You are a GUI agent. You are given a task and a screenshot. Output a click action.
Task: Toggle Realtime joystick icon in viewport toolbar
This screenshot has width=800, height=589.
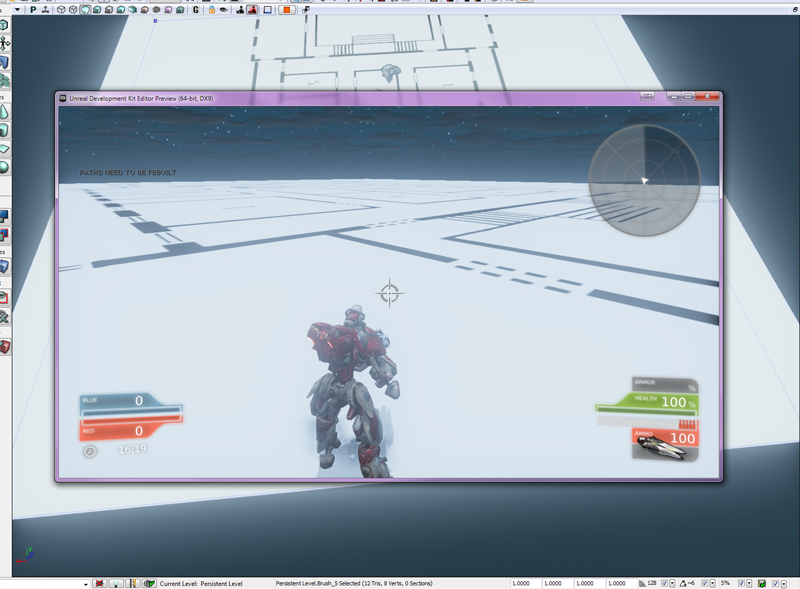click(45, 10)
